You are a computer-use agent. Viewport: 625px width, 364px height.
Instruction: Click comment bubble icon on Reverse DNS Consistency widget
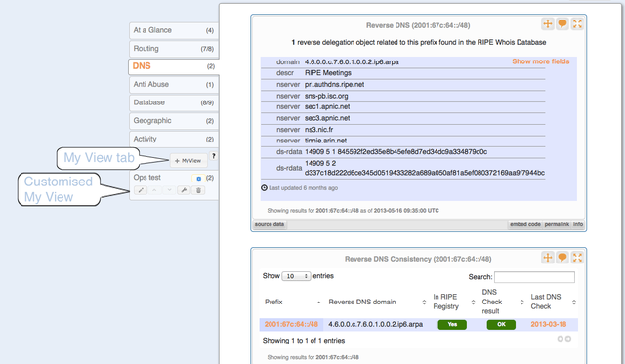(x=562, y=258)
